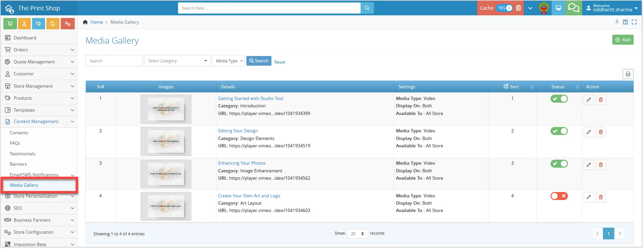Open the help question mark icon
The width and height of the screenshot is (644, 249).
(x=625, y=22)
